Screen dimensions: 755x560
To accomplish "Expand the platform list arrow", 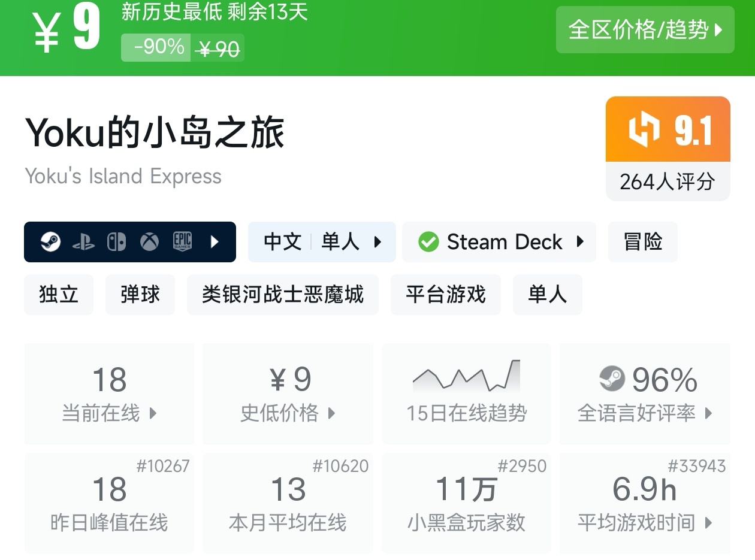I will click(x=215, y=242).
